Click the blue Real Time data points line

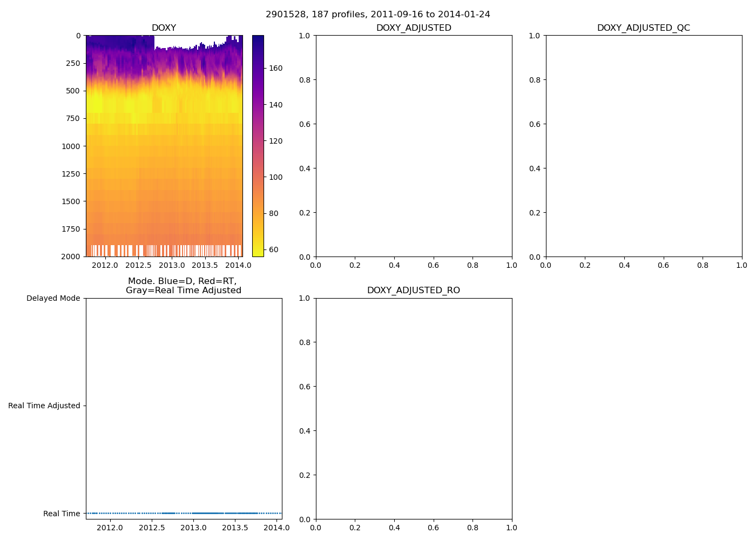tap(184, 513)
